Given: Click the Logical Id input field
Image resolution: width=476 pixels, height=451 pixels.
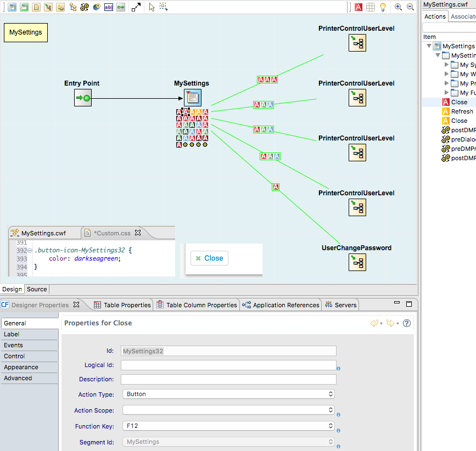Looking at the screenshot, I should [x=228, y=365].
